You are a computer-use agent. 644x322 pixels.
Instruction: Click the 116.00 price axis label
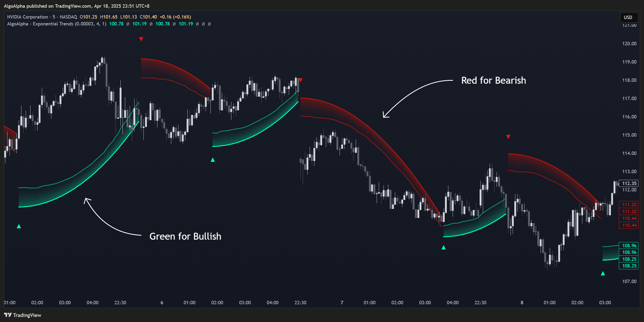pyautogui.click(x=629, y=117)
